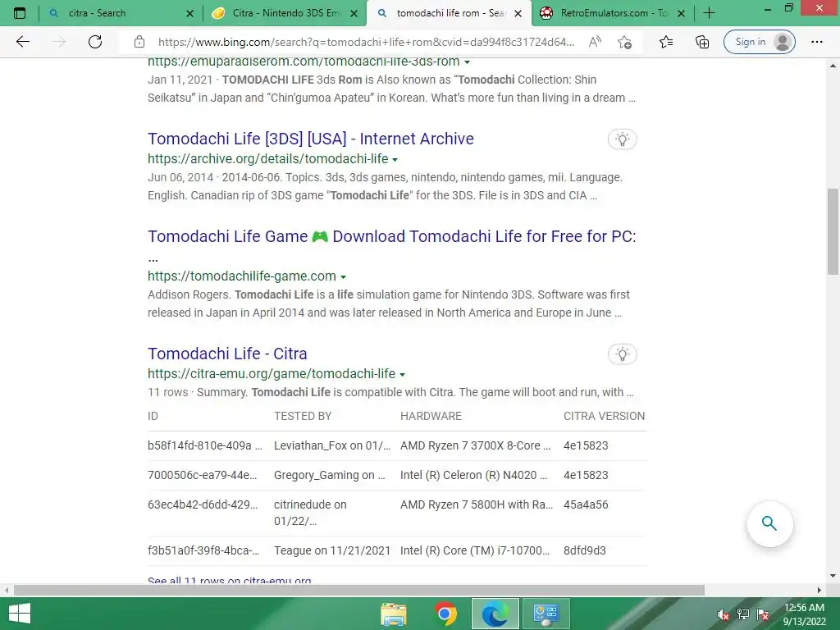
Task: Click the emuparadiserom.com URL link
Action: (x=304, y=62)
